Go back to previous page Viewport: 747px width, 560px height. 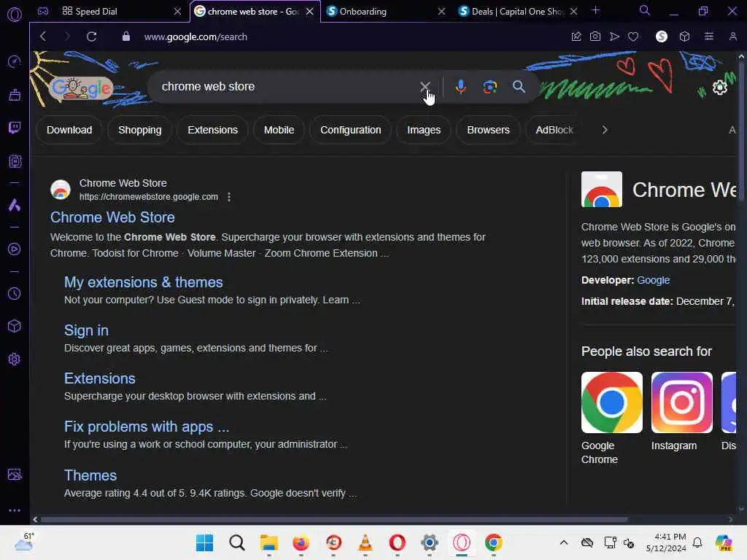[43, 36]
